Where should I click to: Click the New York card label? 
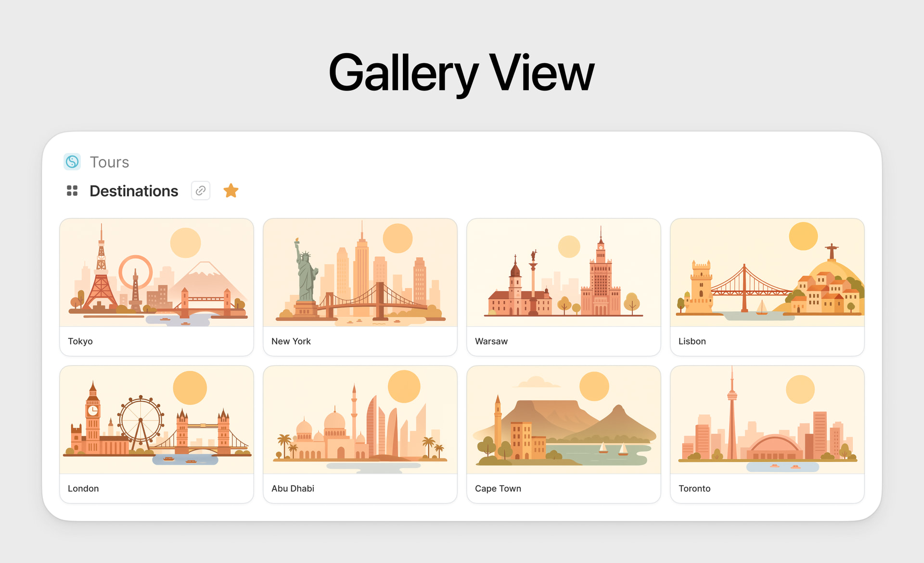click(291, 341)
